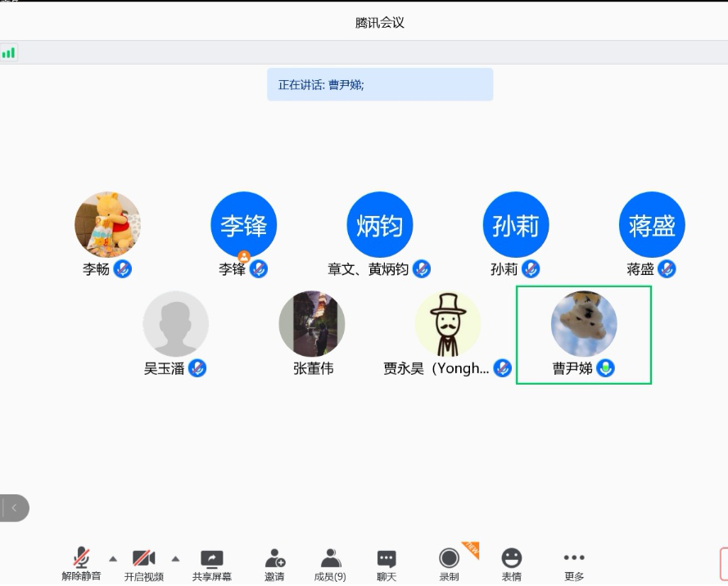Open the 聊天 chat panel
Image resolution: width=728 pixels, height=586 pixels.
387,563
